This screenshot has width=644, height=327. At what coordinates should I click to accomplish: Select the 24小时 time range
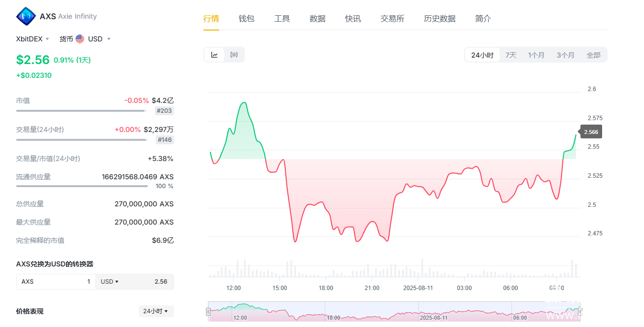(482, 55)
